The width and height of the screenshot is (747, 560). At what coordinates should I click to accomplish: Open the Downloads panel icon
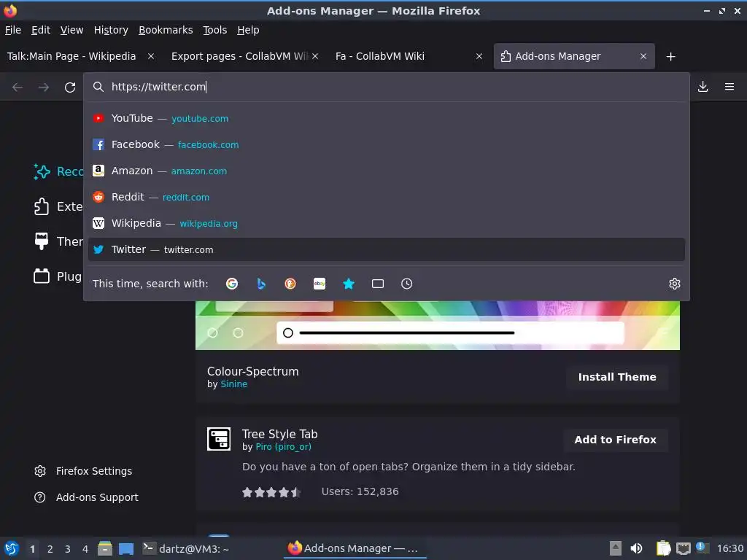[x=703, y=87]
